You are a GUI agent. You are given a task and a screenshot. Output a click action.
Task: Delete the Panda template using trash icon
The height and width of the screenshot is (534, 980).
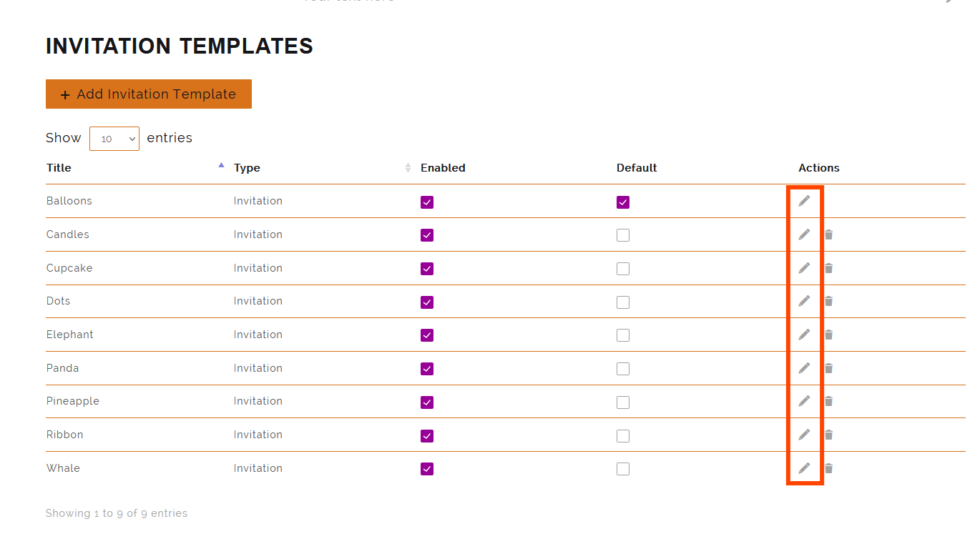(828, 368)
